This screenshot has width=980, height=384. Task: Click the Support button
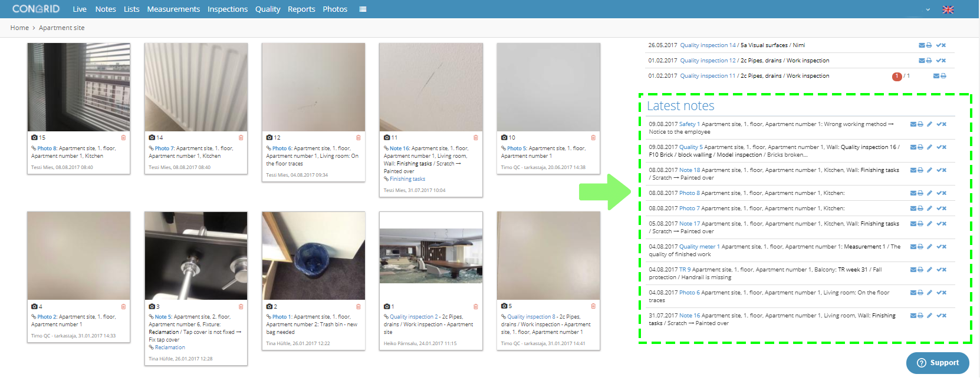pos(938,363)
